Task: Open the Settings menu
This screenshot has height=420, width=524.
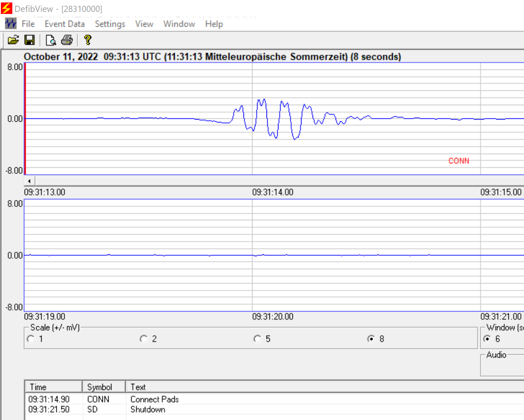Action: (110, 24)
